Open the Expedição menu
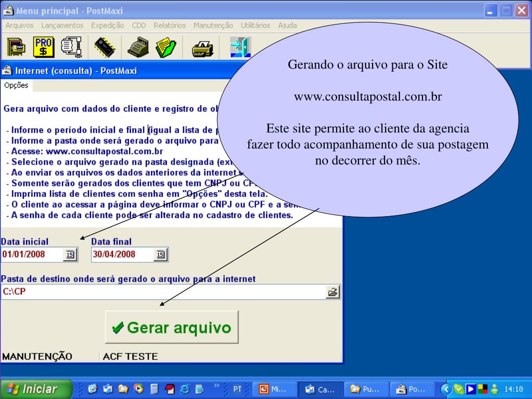The image size is (532, 399). 107,25
